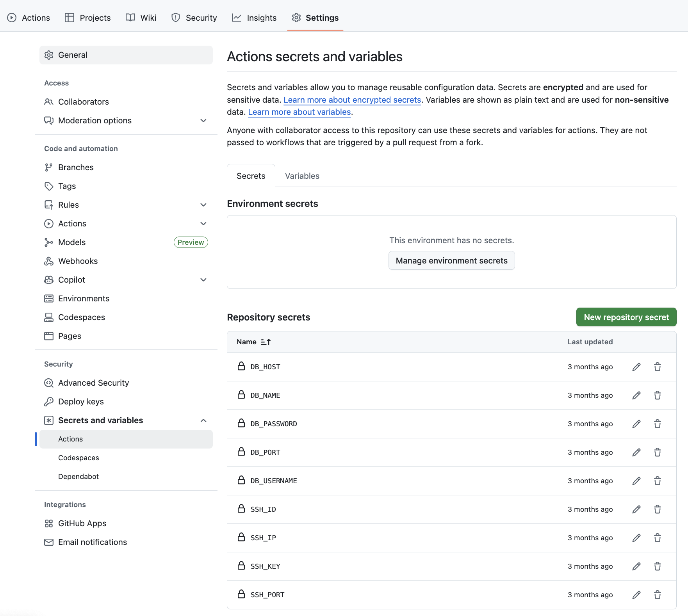Click the Branches git branch icon
The width and height of the screenshot is (688, 616).
pyautogui.click(x=49, y=167)
